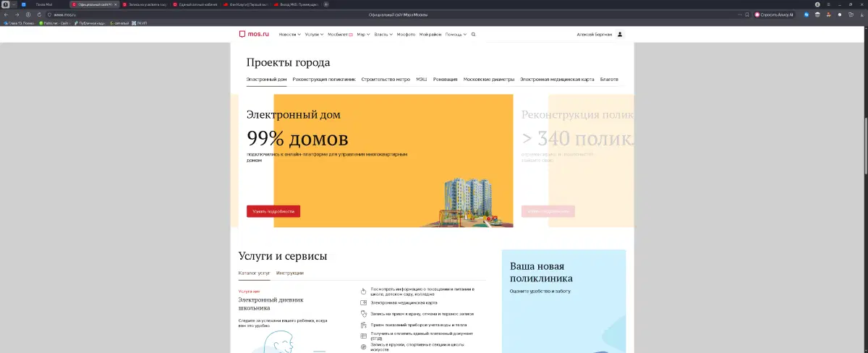Screen dimensions: 868x353
Task: Select the Строительство метро tab
Action: 386,80
